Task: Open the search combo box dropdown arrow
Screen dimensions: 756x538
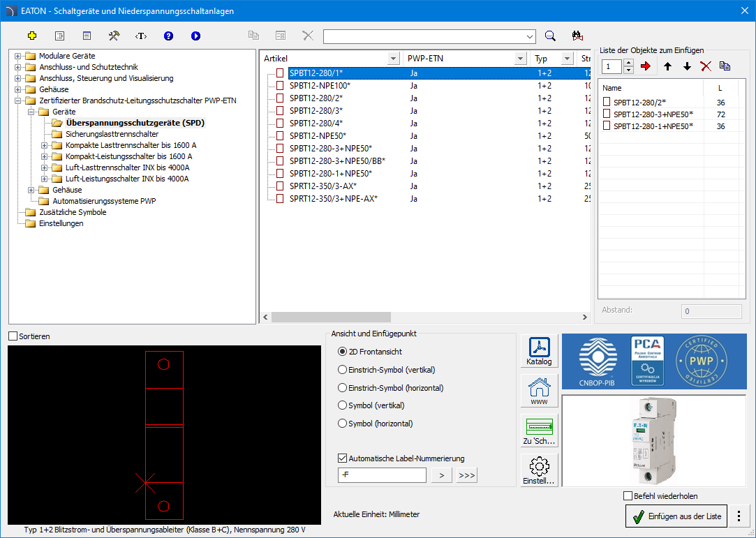Action: pyautogui.click(x=529, y=36)
